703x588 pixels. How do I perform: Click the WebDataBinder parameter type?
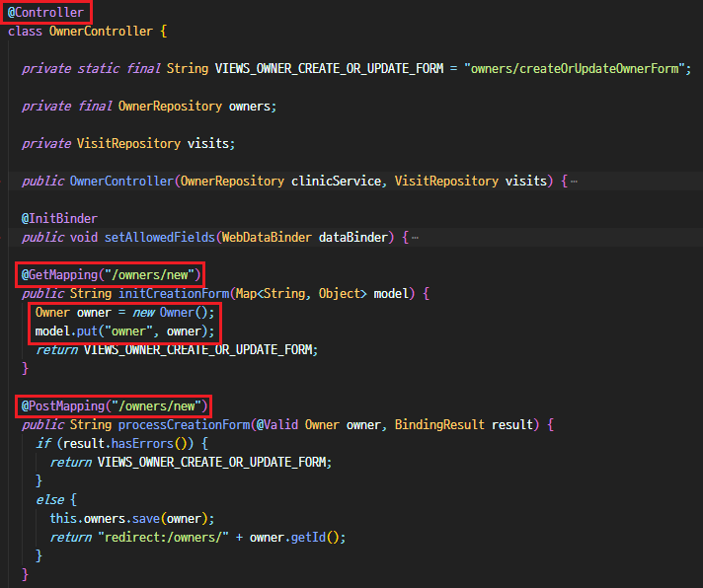(x=267, y=238)
